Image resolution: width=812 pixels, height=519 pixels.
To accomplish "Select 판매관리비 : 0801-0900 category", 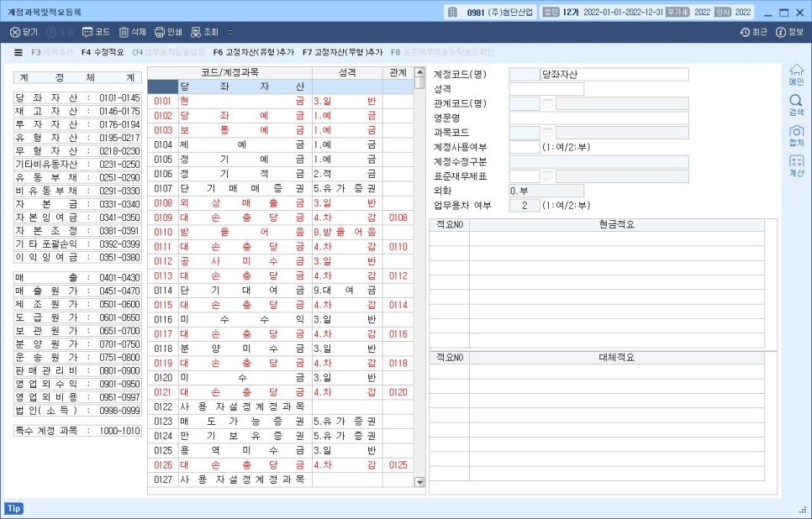I will tap(77, 370).
